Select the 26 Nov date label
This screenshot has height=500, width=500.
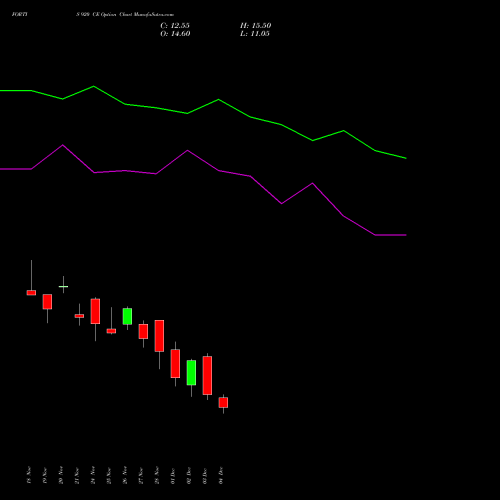point(125,475)
